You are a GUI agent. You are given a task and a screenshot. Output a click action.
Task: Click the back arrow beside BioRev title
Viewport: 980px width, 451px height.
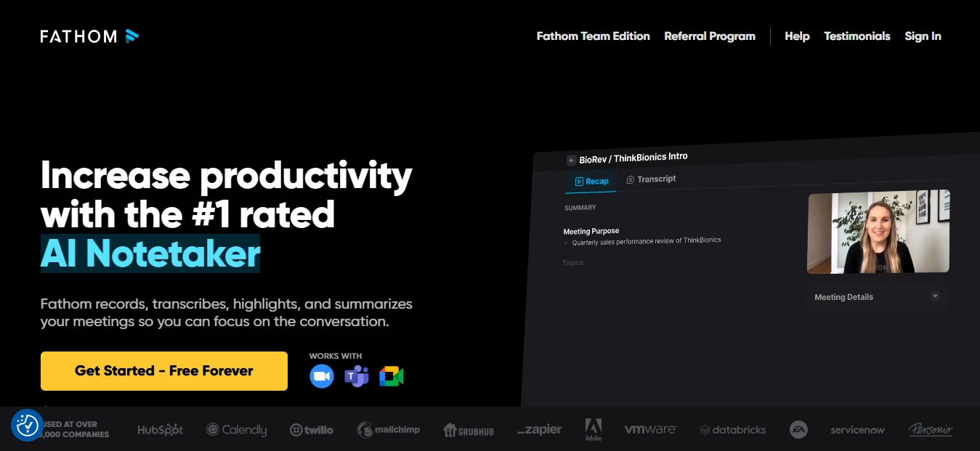[x=571, y=161]
